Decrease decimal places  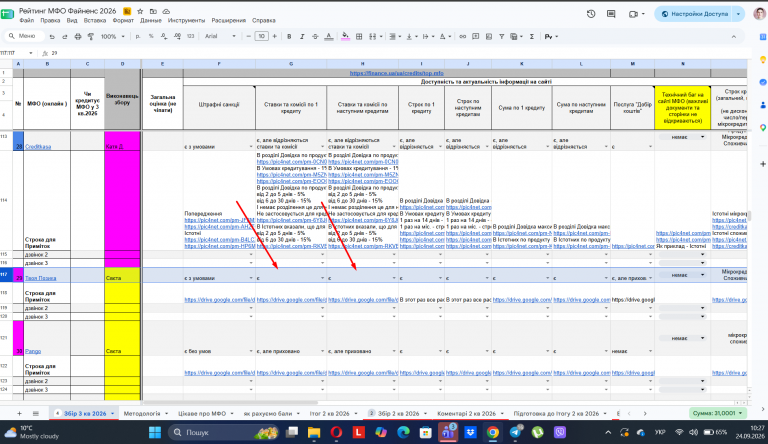pyautogui.click(x=164, y=36)
